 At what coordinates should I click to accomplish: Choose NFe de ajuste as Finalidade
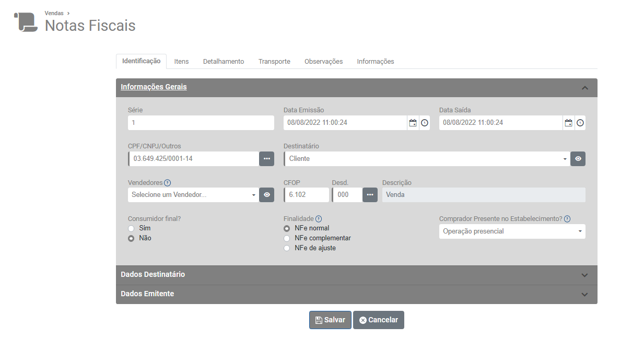tap(286, 248)
